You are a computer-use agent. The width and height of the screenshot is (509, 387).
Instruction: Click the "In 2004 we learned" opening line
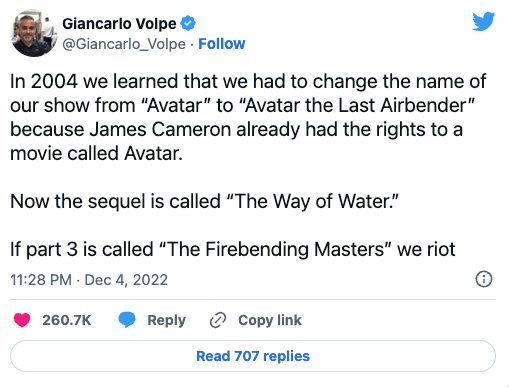point(248,81)
